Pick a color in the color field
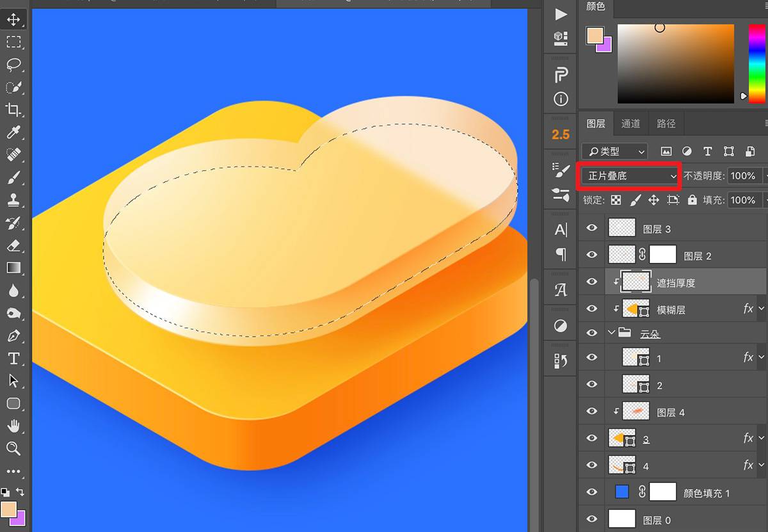The height and width of the screenshot is (532, 768). tap(676, 64)
